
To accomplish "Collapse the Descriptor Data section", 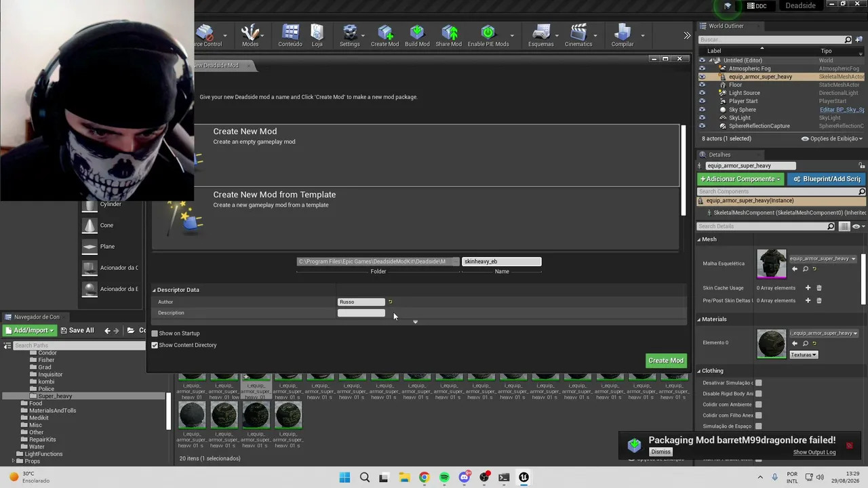I will click(x=154, y=290).
